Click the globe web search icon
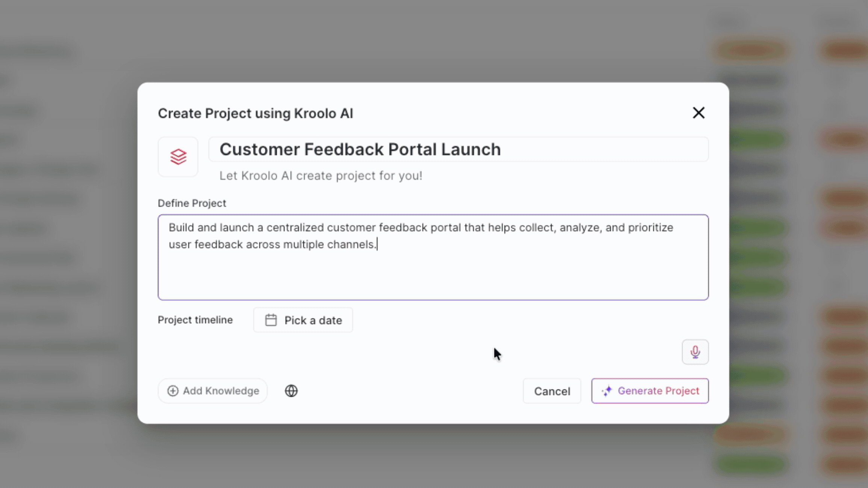868x488 pixels. [291, 391]
